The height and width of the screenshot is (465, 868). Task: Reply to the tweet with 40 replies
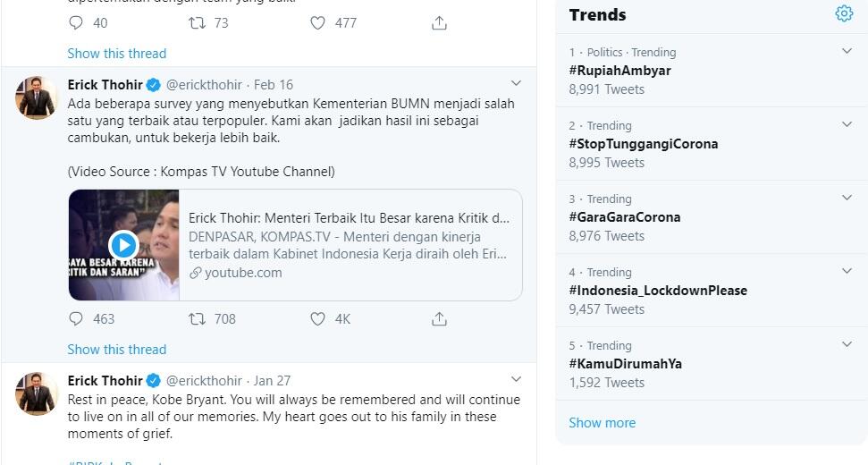coord(77,22)
